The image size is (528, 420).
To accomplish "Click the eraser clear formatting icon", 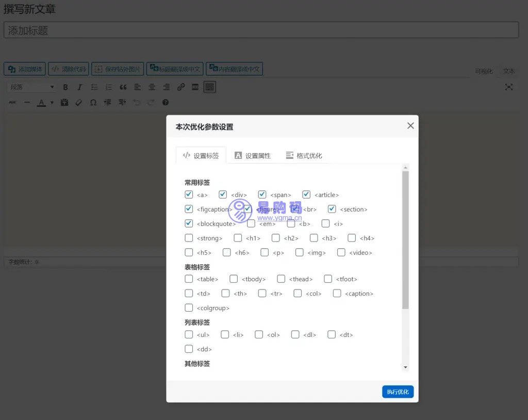I will [x=79, y=103].
